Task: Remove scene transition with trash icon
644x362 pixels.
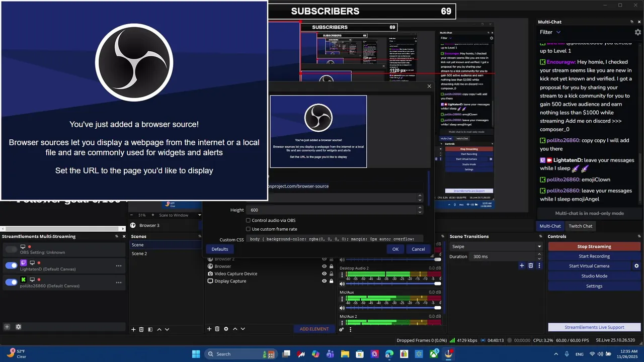Action: [531, 265]
